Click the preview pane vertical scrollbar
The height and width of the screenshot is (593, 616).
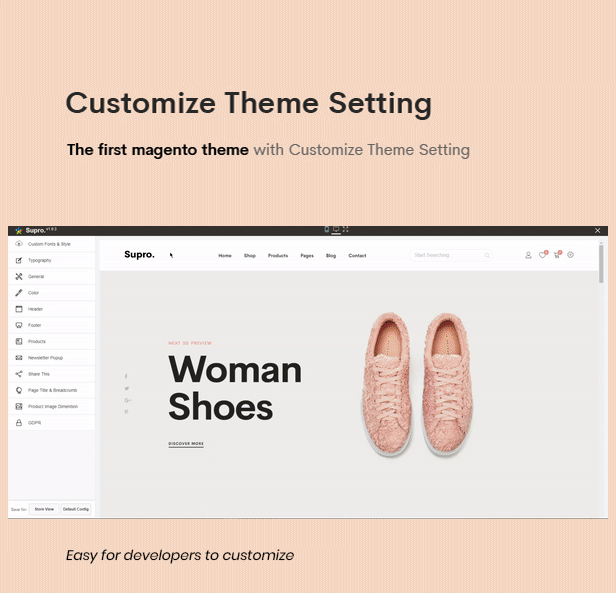601,263
